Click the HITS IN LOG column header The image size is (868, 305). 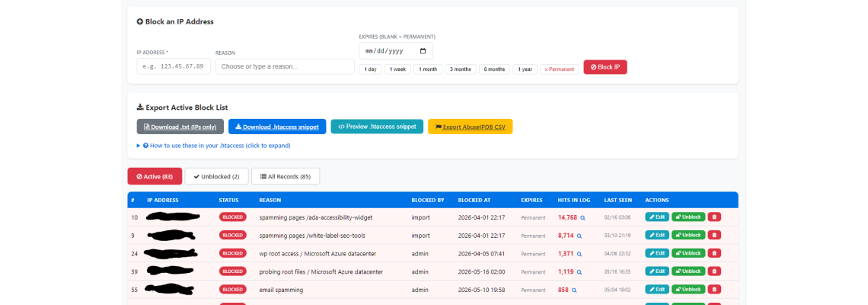point(573,201)
